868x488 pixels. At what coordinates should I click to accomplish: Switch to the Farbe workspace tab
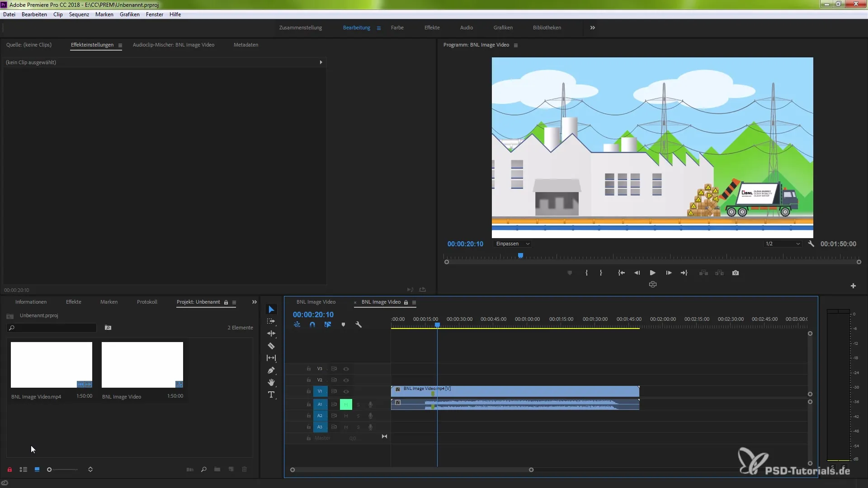pyautogui.click(x=397, y=28)
